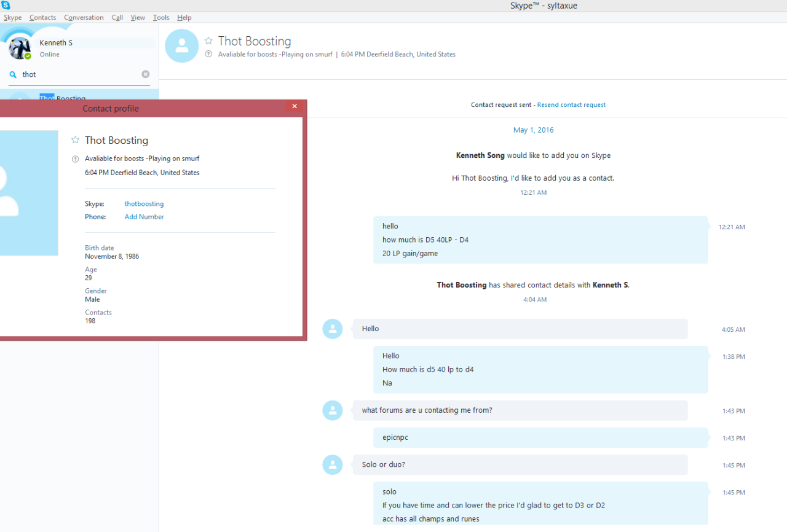Open the Call menu
The width and height of the screenshot is (787, 532).
[117, 18]
